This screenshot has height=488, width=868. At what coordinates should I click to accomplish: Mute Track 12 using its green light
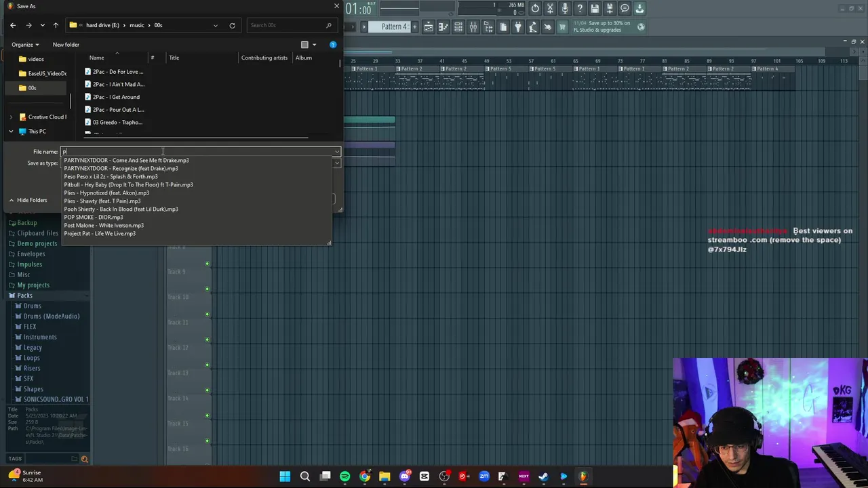(208, 340)
